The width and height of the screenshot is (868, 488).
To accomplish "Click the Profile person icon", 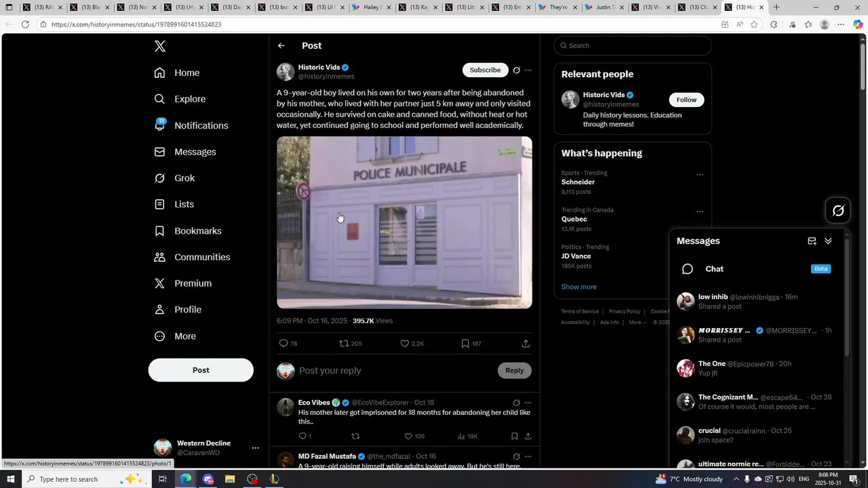I will (x=159, y=310).
